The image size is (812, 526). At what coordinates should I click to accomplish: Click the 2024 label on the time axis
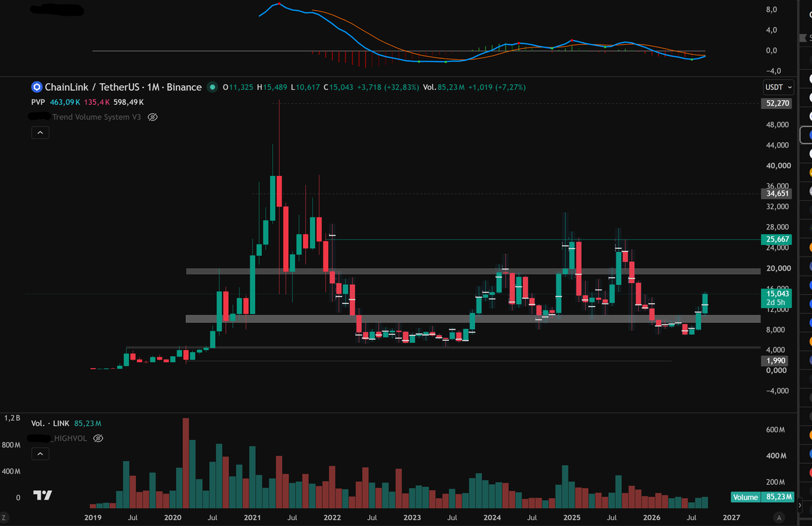click(x=492, y=517)
